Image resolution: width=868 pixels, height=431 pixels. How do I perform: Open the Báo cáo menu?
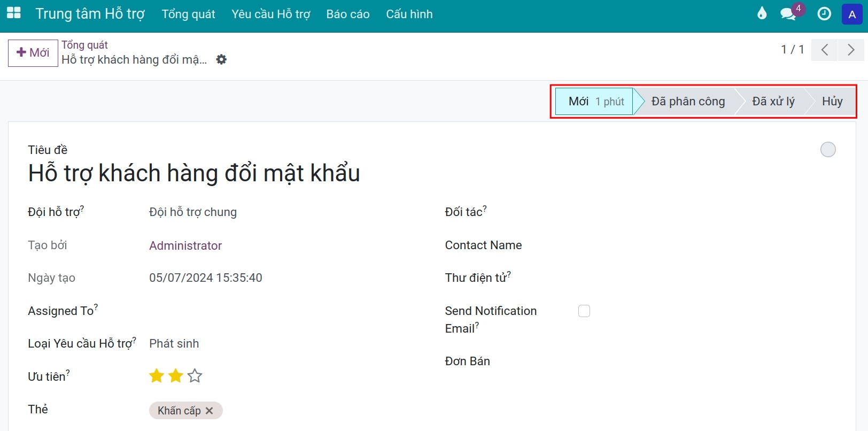click(348, 14)
